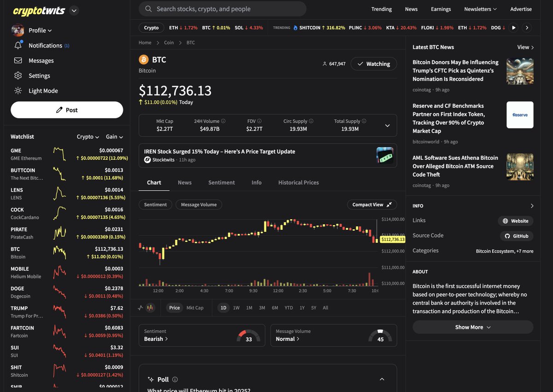The height and width of the screenshot is (392, 553).
Task: Click the Circ Supply info icon
Action: [311, 121]
